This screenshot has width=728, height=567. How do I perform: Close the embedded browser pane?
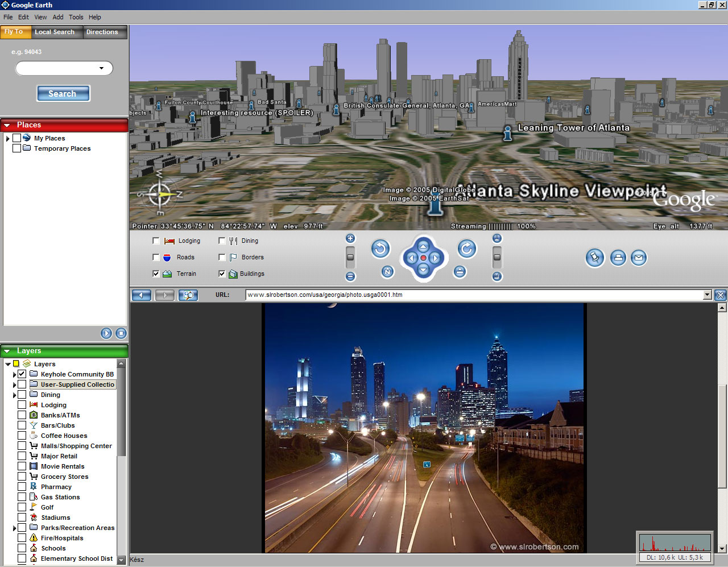[x=721, y=295]
